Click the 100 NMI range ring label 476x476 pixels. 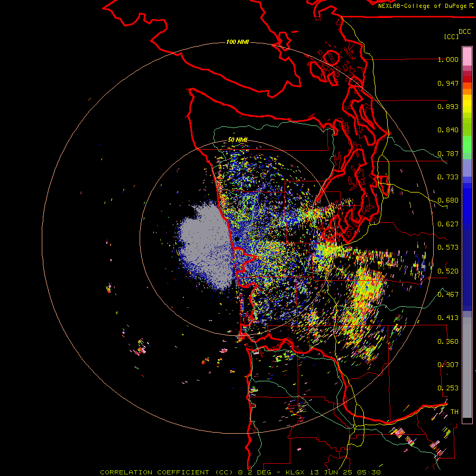pyautogui.click(x=237, y=42)
